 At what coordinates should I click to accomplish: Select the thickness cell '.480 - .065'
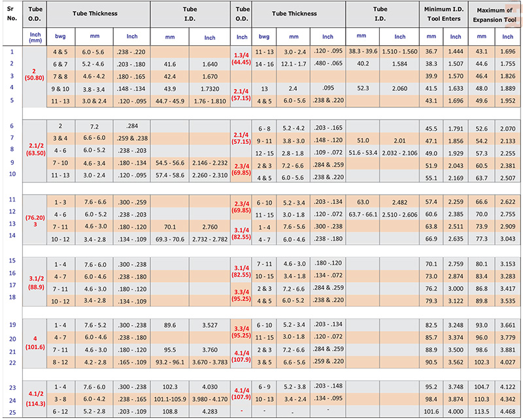tap(328, 63)
